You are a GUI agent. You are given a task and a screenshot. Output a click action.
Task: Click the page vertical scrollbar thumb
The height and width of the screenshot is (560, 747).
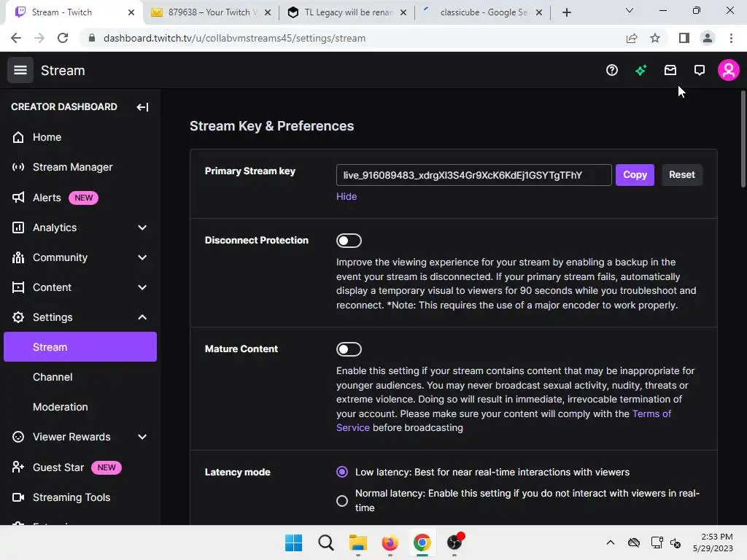point(743,139)
